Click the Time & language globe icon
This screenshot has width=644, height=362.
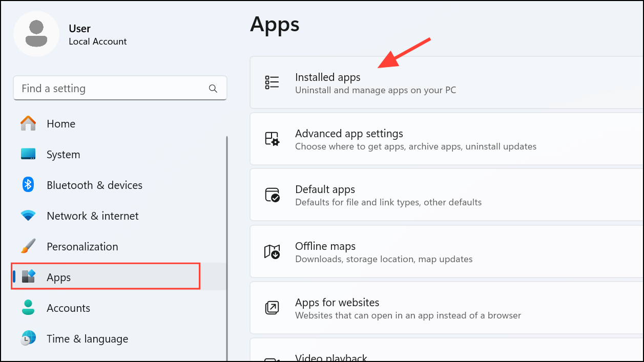pos(28,338)
